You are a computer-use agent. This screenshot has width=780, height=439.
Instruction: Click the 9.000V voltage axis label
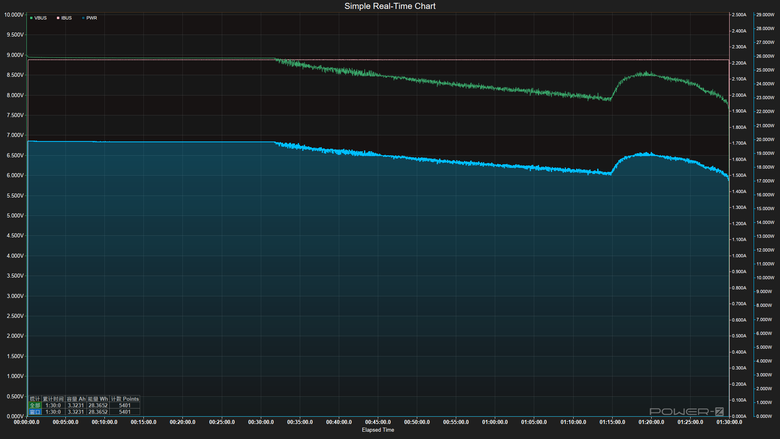[x=13, y=55]
